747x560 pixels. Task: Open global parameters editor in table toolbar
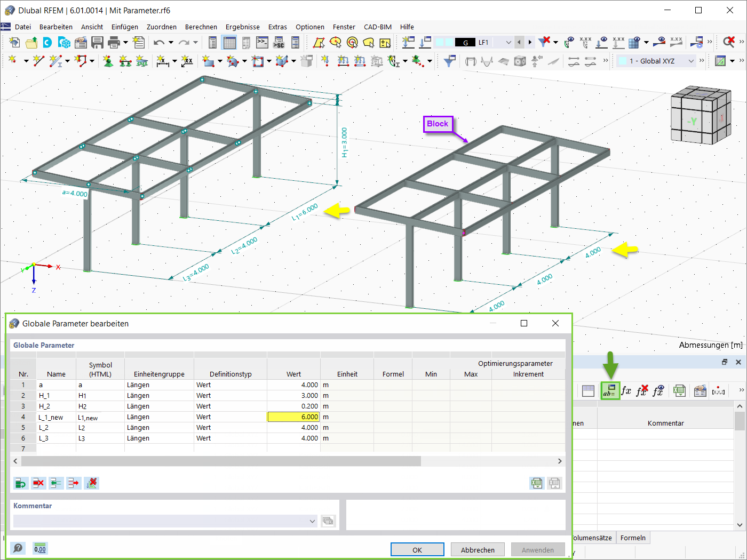pos(610,391)
